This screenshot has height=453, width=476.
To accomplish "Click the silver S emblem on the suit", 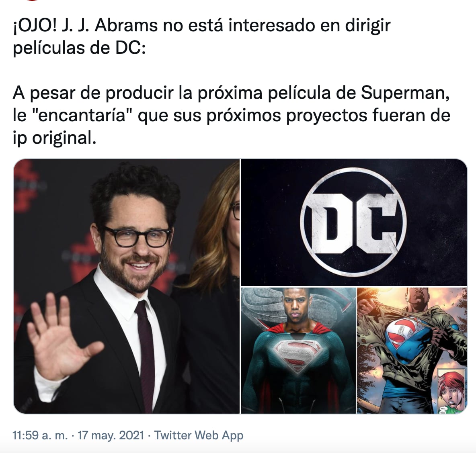I will tap(299, 353).
